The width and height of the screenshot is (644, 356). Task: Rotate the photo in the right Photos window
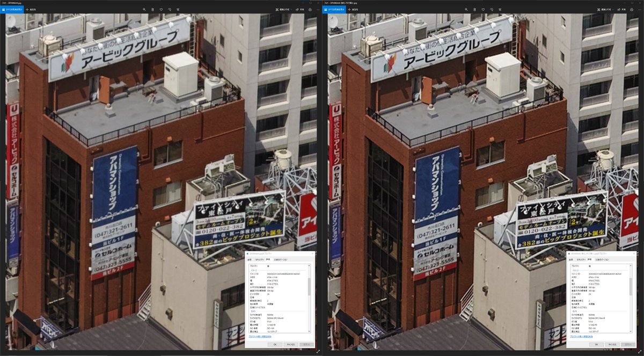492,10
